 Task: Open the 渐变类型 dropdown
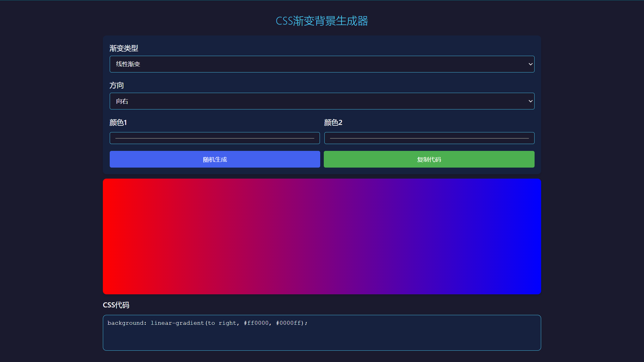322,64
